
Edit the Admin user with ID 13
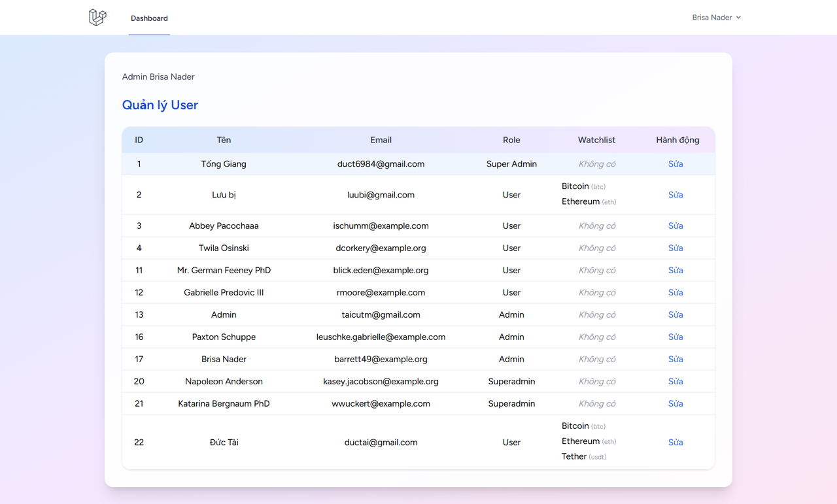pyautogui.click(x=675, y=314)
